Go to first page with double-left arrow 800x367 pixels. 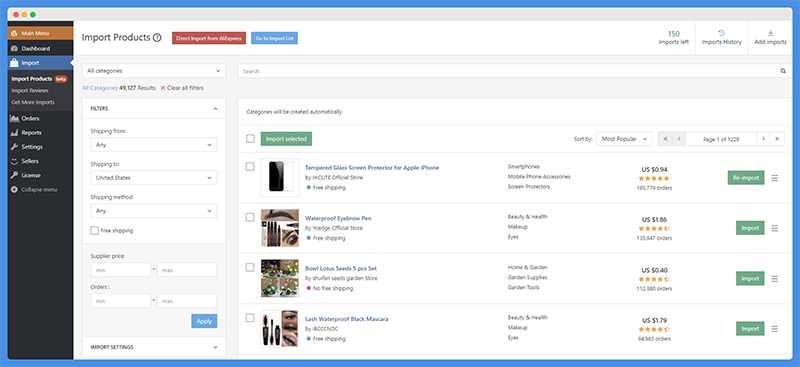(x=665, y=138)
